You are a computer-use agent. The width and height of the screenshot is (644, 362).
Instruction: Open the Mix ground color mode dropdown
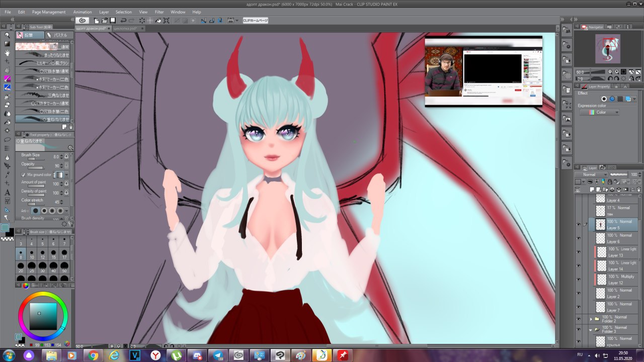[66, 174]
